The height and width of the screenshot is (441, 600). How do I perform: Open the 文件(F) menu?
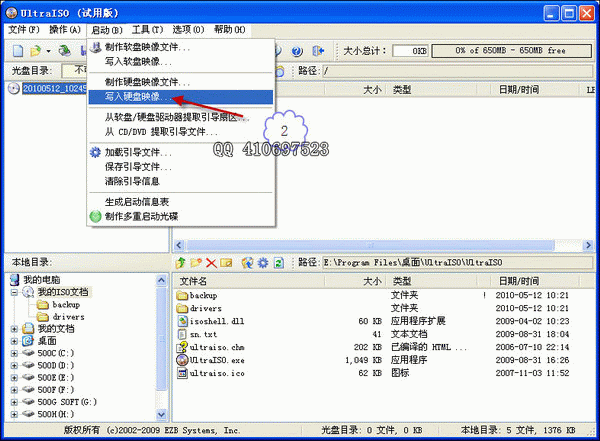[24, 29]
